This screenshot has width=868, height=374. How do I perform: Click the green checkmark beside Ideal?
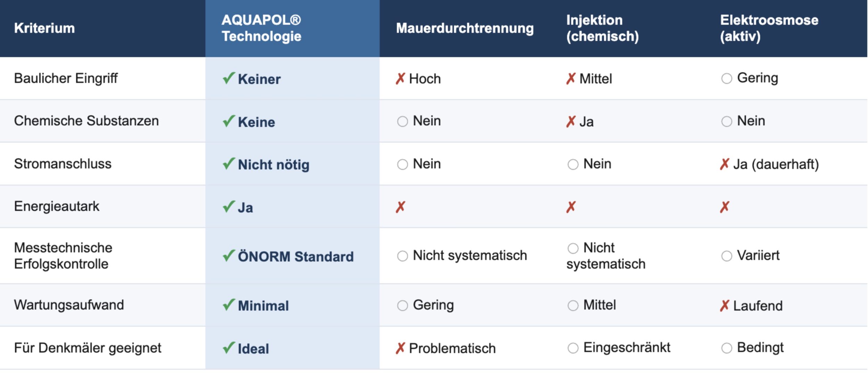tap(228, 348)
